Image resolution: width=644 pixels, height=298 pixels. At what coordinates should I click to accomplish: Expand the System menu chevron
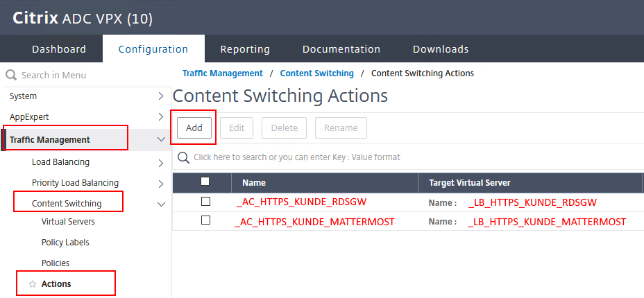point(161,96)
